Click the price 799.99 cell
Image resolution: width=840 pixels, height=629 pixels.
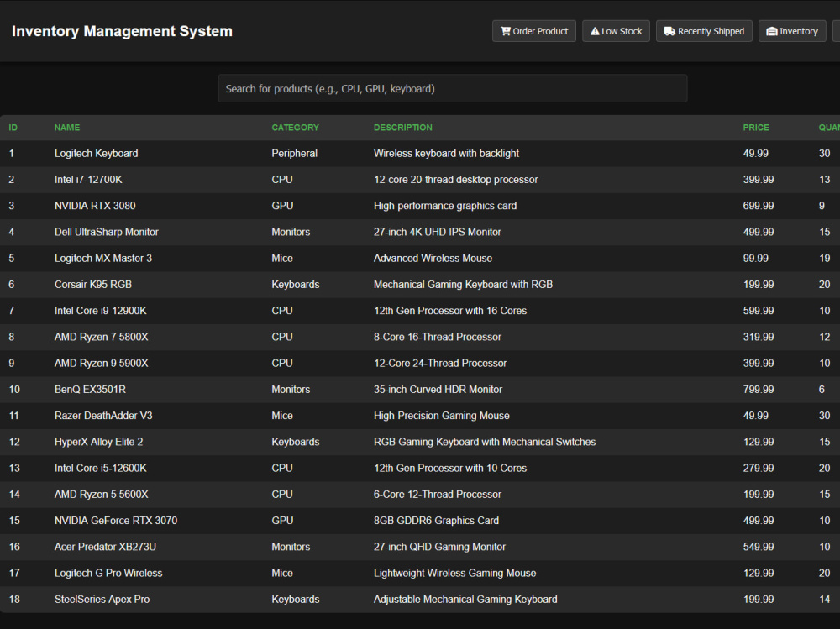[758, 390]
